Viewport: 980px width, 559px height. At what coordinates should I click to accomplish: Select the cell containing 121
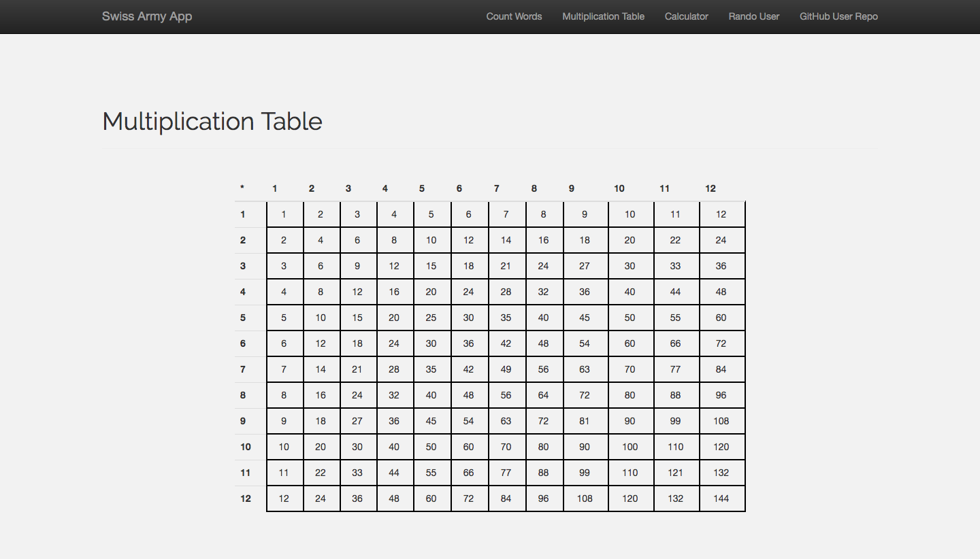pos(676,473)
